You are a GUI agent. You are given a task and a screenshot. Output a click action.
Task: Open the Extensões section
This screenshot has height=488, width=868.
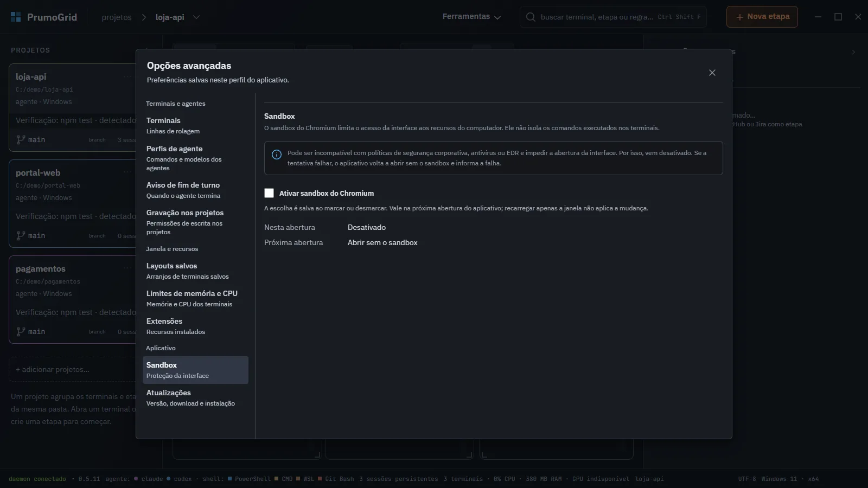click(x=195, y=326)
